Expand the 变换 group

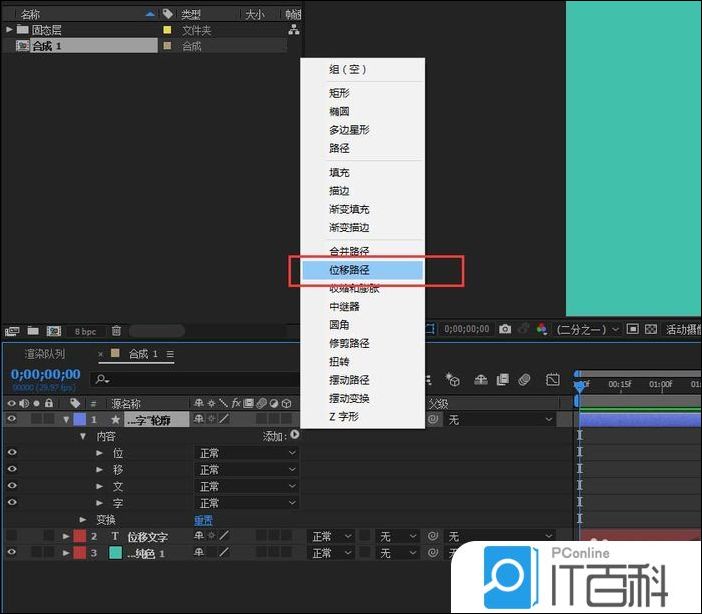(x=83, y=520)
